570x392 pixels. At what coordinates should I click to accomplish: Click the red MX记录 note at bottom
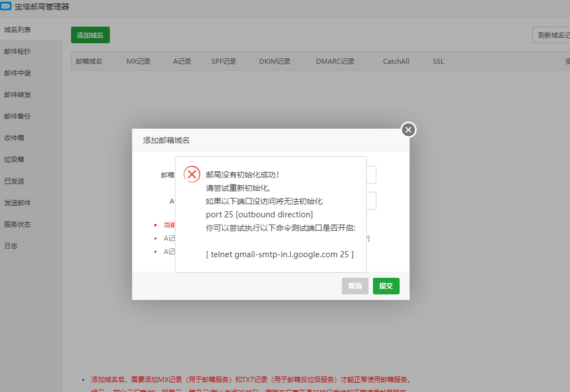pos(251,380)
